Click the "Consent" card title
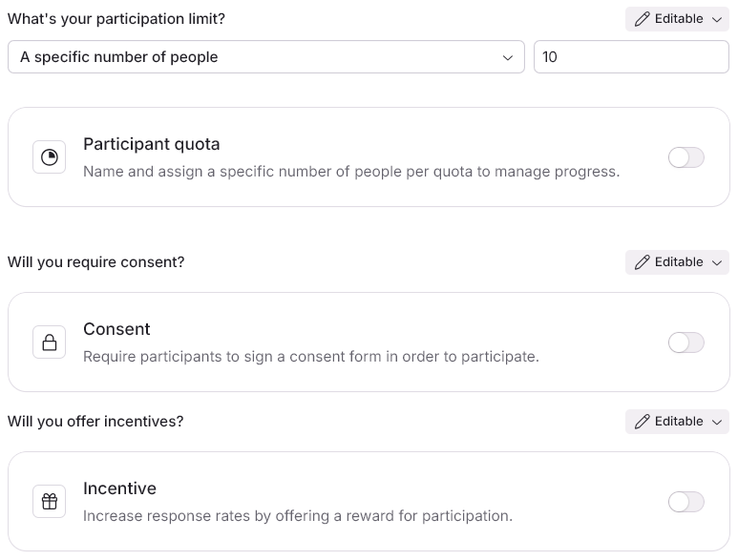738x560 pixels. click(x=116, y=329)
